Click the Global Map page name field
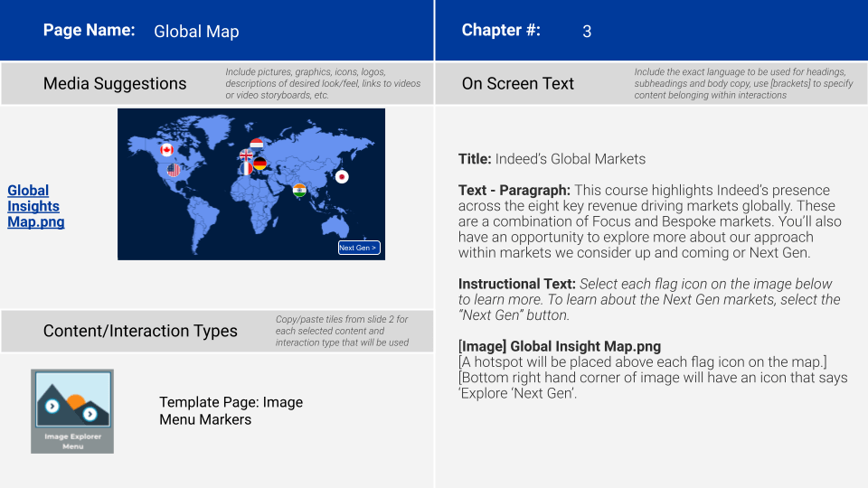 click(196, 32)
